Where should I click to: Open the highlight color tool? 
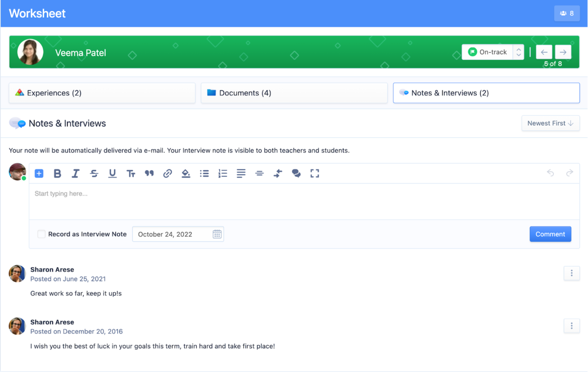(186, 173)
